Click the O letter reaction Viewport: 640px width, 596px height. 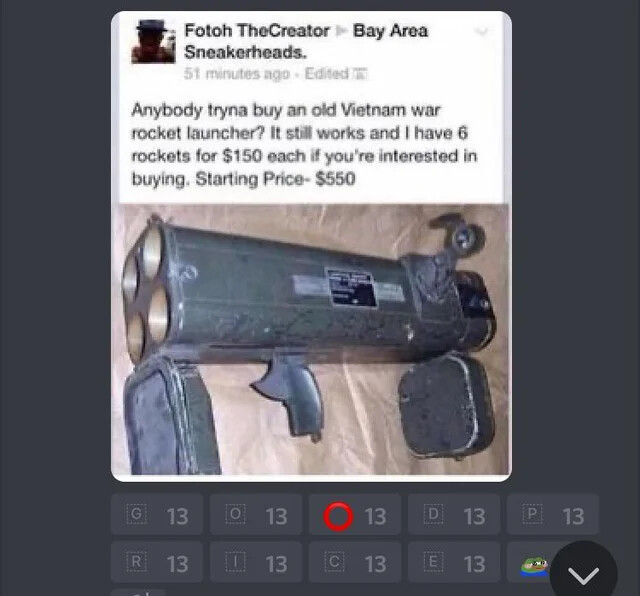[256, 514]
